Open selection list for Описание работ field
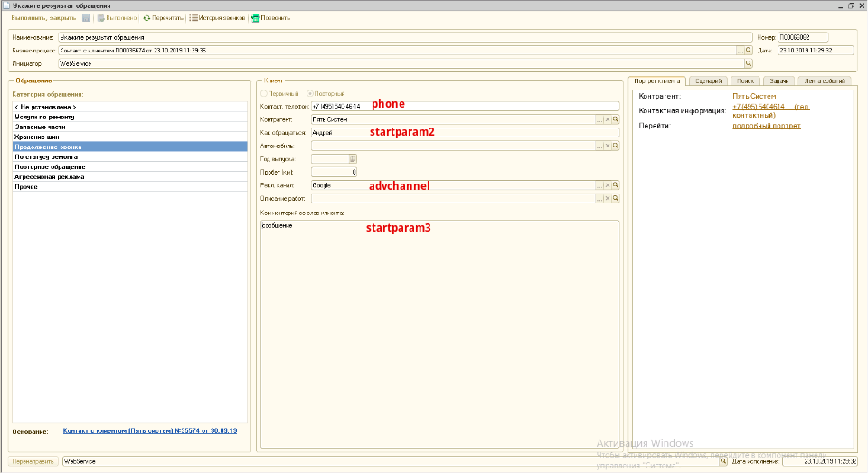Screen dimensions: 868x473 pos(599,198)
